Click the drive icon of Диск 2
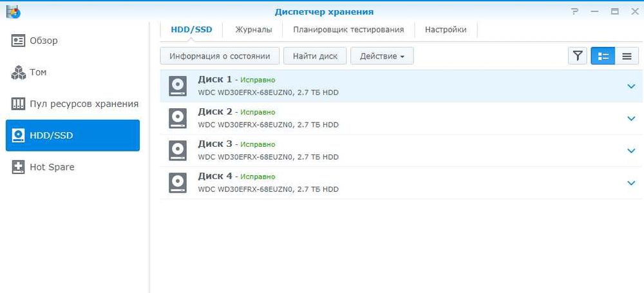 tap(178, 118)
